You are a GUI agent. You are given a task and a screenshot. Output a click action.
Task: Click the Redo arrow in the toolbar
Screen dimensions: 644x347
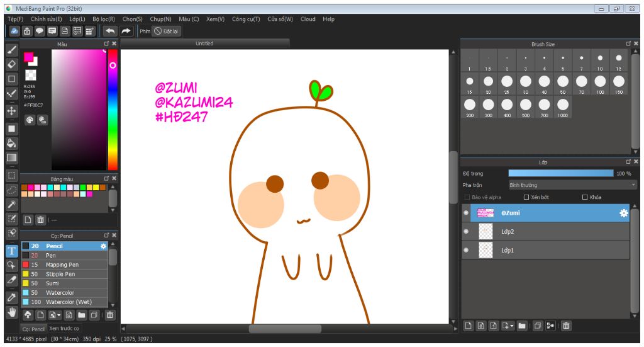pos(126,31)
